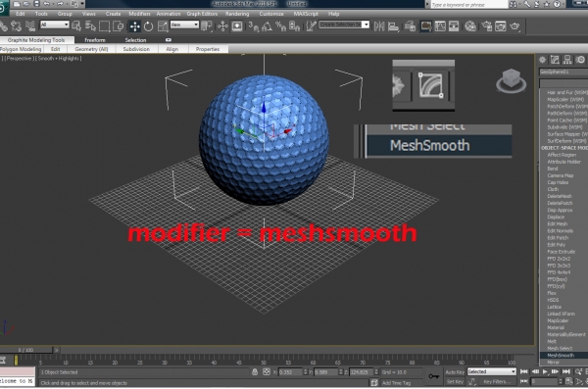Open quick access toolbar dropdown arrow
588x389 pixels.
click(x=82, y=4)
